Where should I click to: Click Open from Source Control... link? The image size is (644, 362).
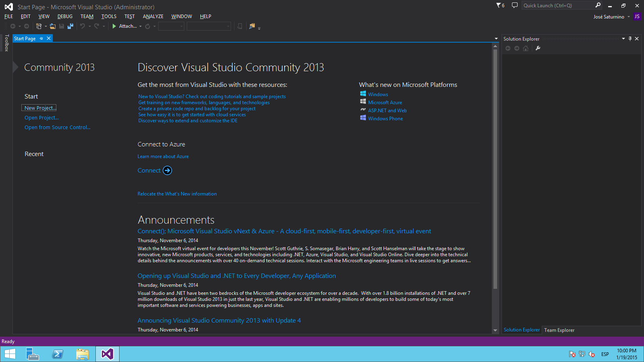58,127
